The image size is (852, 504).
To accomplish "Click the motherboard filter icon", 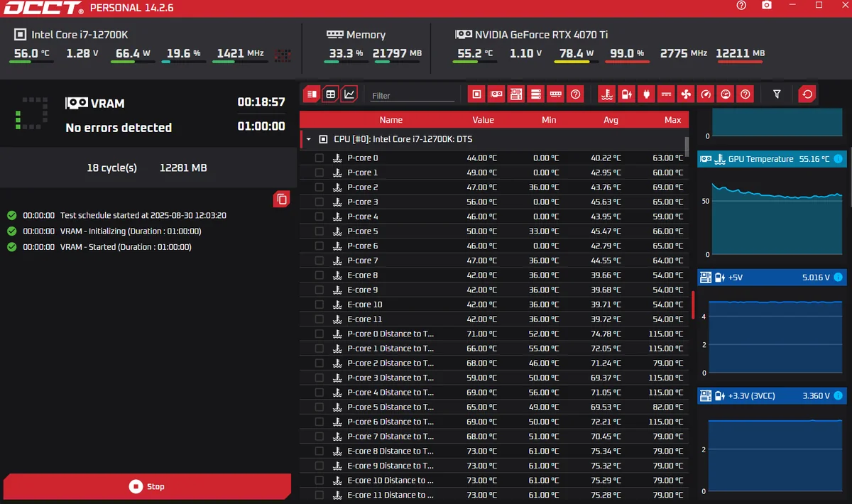I will pos(516,94).
